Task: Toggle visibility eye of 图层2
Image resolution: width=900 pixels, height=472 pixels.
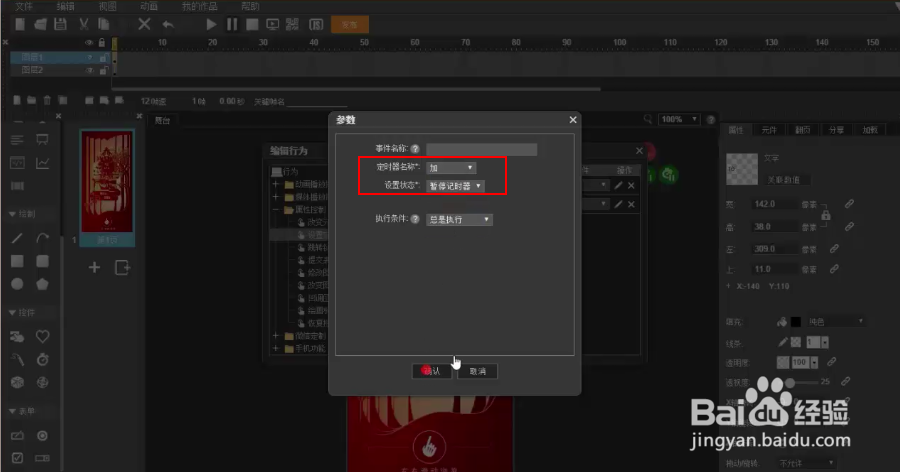Action: 89,70
